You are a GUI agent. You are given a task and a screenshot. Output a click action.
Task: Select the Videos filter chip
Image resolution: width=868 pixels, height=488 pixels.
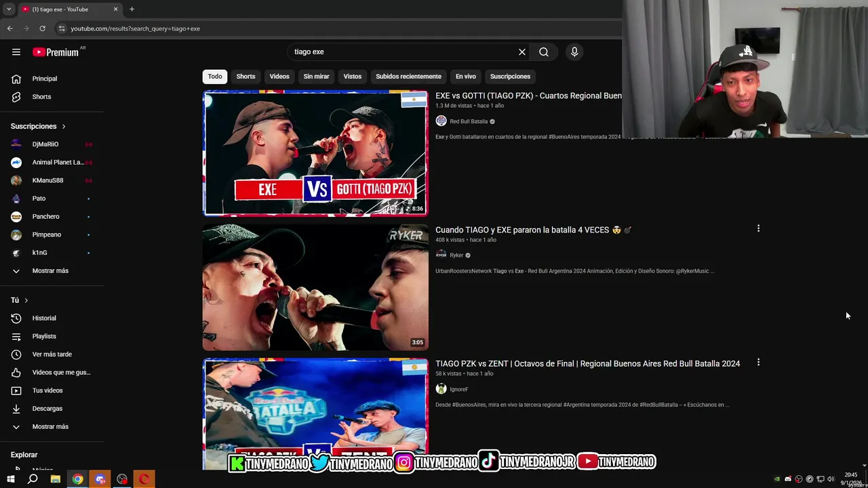(279, 77)
